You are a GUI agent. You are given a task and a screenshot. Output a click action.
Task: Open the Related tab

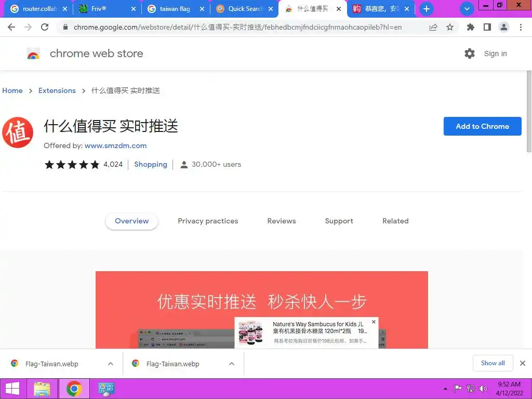pos(395,221)
